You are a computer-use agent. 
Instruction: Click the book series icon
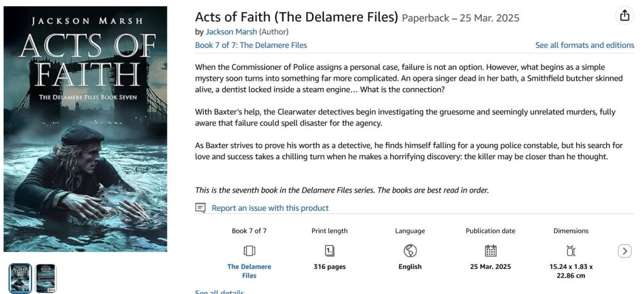pos(249,251)
